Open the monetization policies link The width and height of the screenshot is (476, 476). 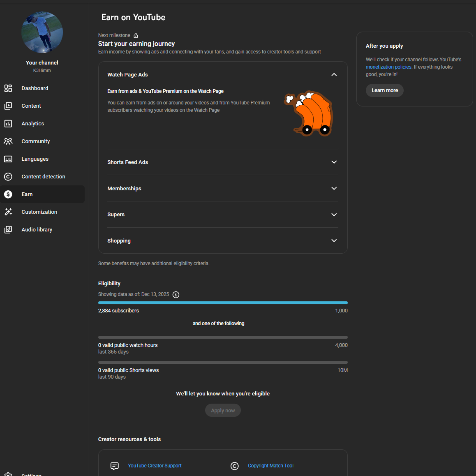point(388,67)
